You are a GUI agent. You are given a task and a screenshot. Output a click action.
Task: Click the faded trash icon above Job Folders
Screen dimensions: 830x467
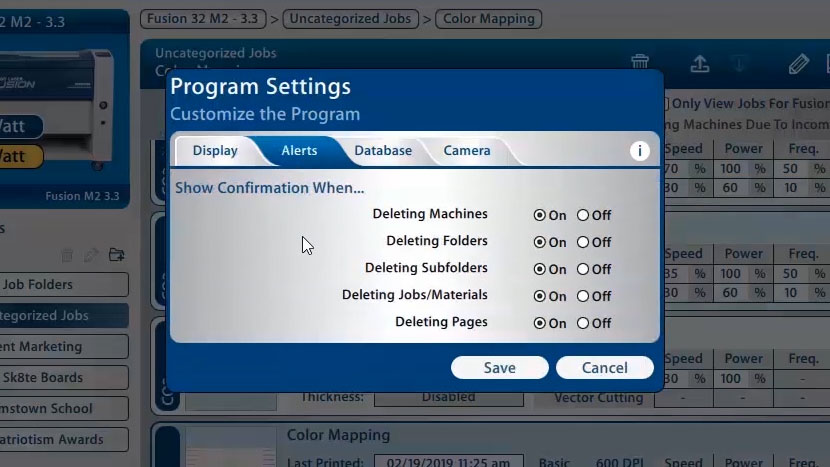[x=67, y=255]
